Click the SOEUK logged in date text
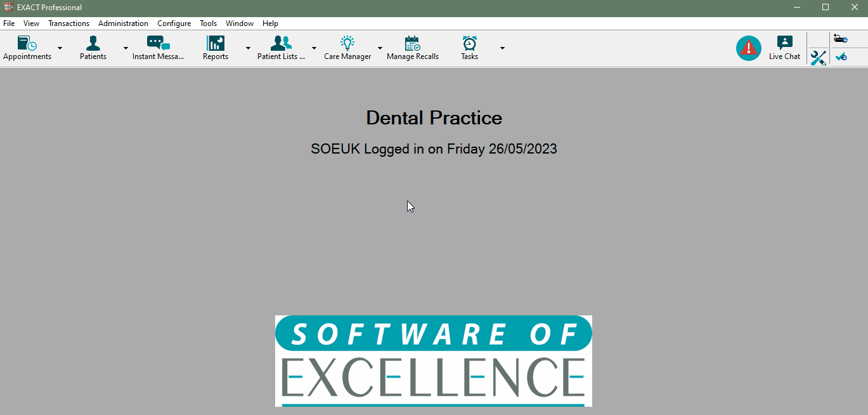Screen dimensions: 868x415 pos(434,149)
